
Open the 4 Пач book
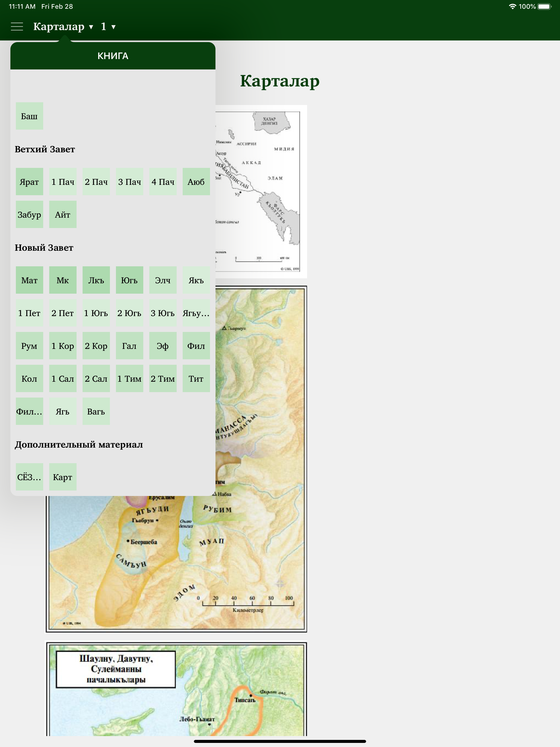click(x=163, y=181)
